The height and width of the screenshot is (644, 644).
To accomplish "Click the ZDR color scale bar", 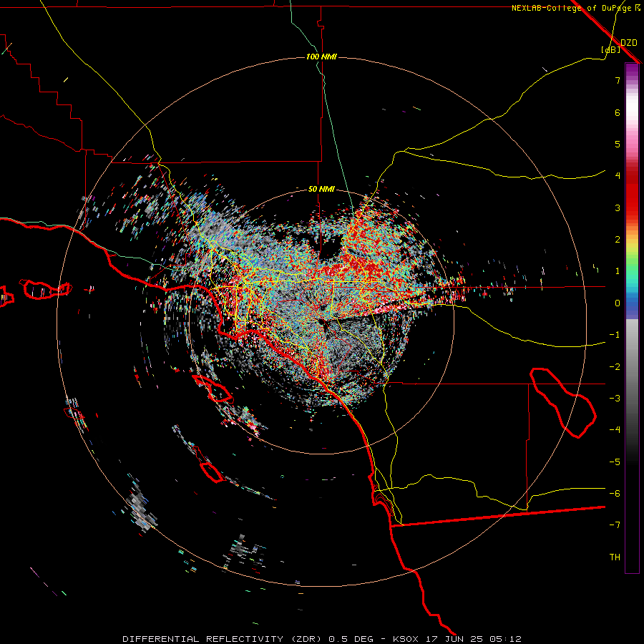I will click(632, 318).
